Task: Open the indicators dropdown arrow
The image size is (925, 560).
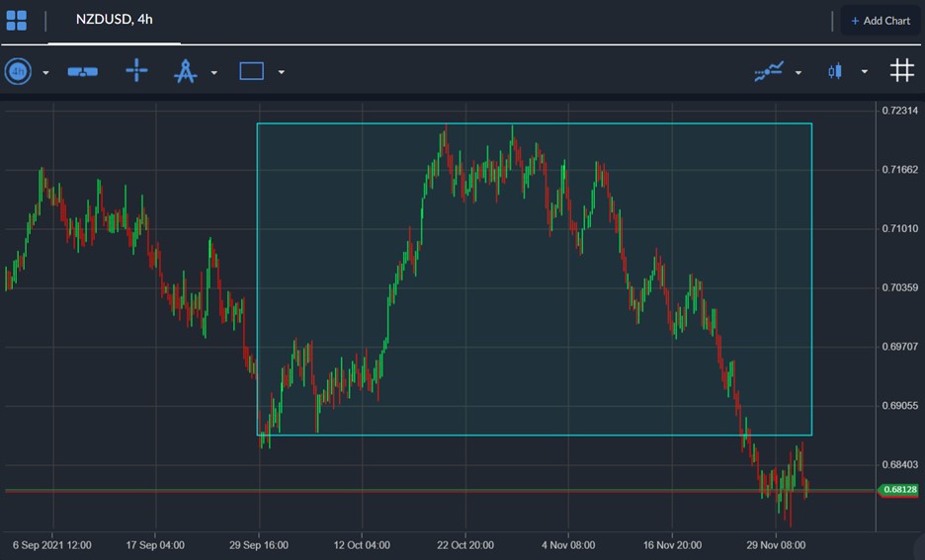Action: point(799,73)
